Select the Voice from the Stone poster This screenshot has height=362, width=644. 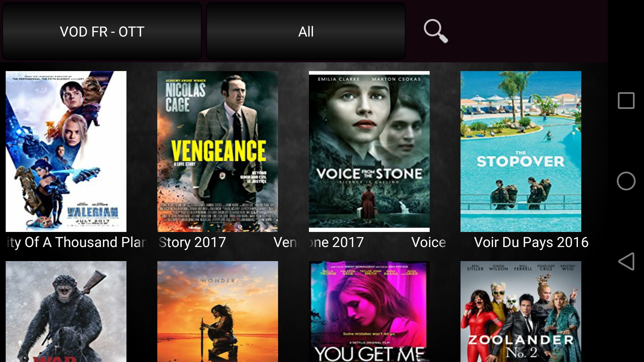369,151
